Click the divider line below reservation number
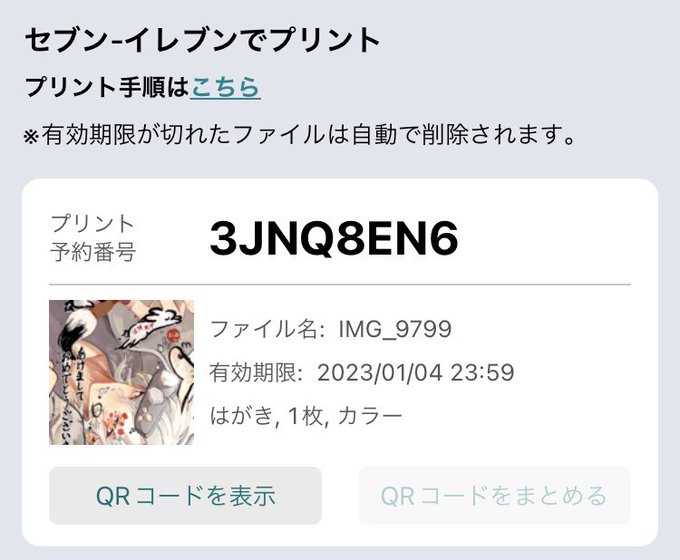The image size is (680, 560). click(340, 285)
